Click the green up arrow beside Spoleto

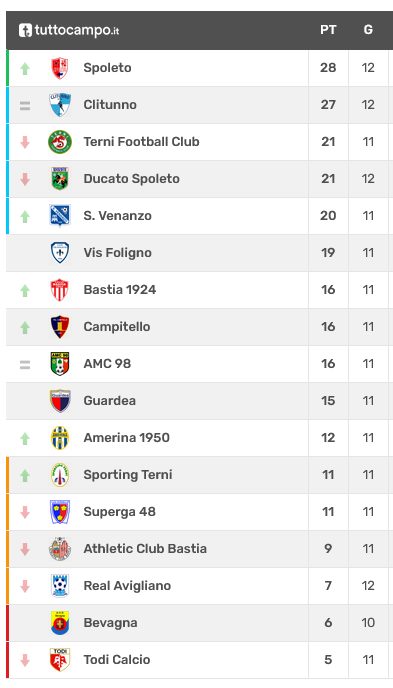tap(25, 68)
